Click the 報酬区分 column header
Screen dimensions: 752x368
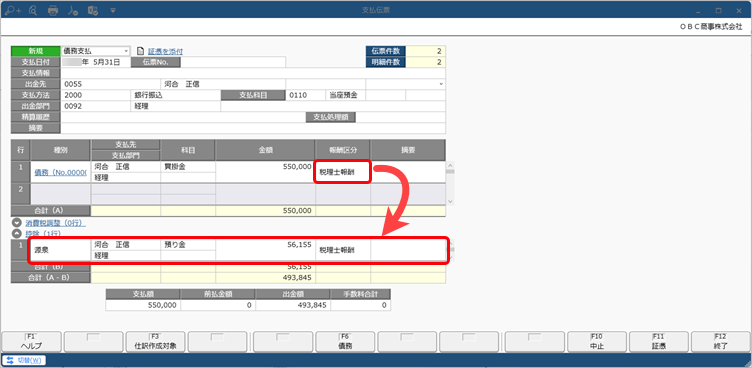coord(342,150)
